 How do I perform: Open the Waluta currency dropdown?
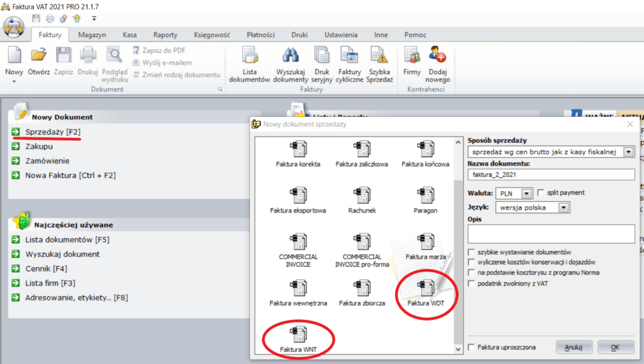527,193
